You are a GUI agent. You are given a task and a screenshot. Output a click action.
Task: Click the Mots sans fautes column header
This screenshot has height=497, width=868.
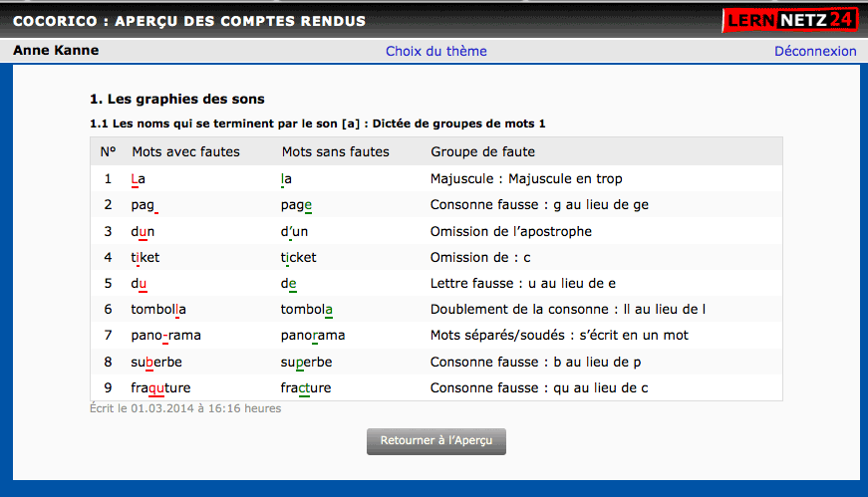[x=335, y=151]
